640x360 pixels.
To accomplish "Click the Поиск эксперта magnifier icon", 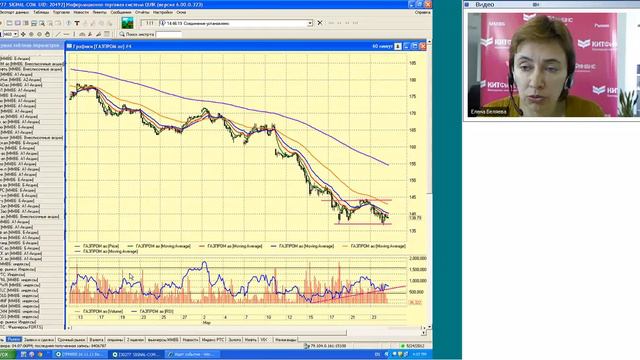I will [122, 34].
